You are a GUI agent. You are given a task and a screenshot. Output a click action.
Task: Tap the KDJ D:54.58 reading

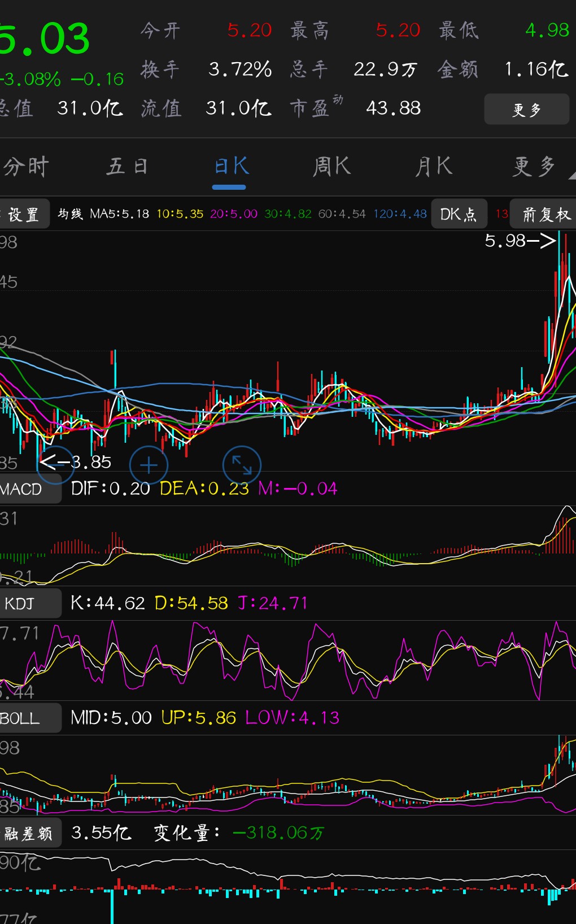pos(191,603)
